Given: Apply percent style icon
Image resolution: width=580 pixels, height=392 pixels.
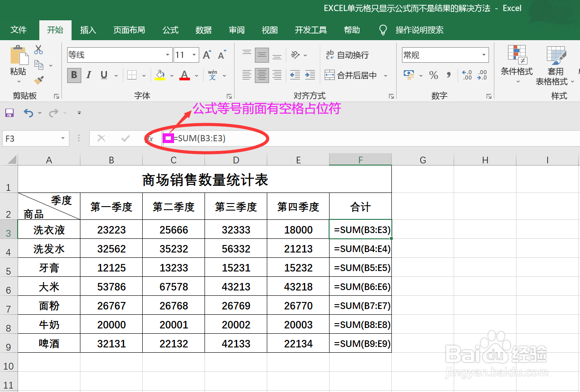Looking at the screenshot, I should pyautogui.click(x=433, y=75).
